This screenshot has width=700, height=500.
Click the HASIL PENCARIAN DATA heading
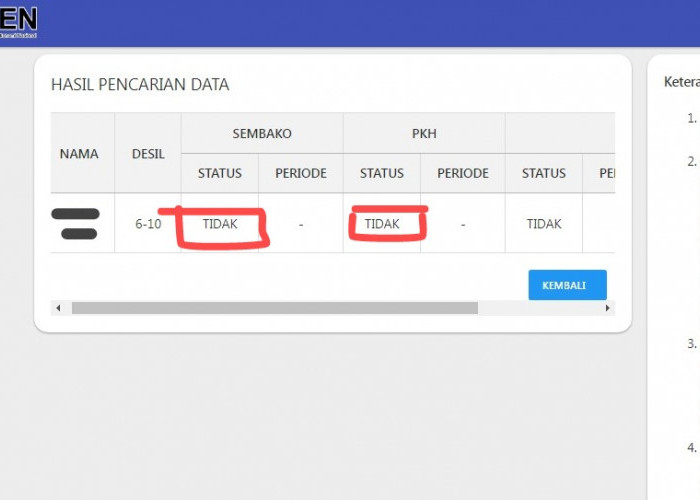[140, 84]
